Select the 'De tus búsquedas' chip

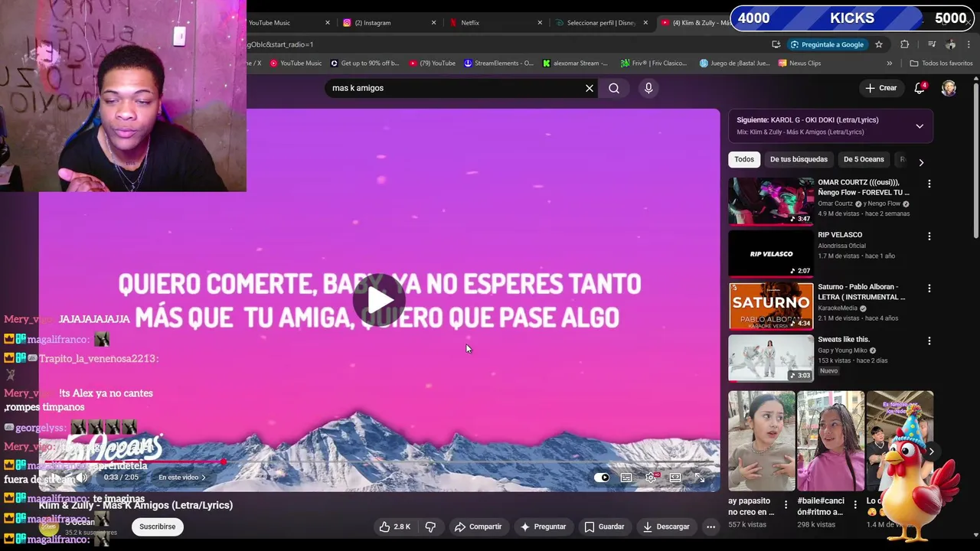point(799,159)
